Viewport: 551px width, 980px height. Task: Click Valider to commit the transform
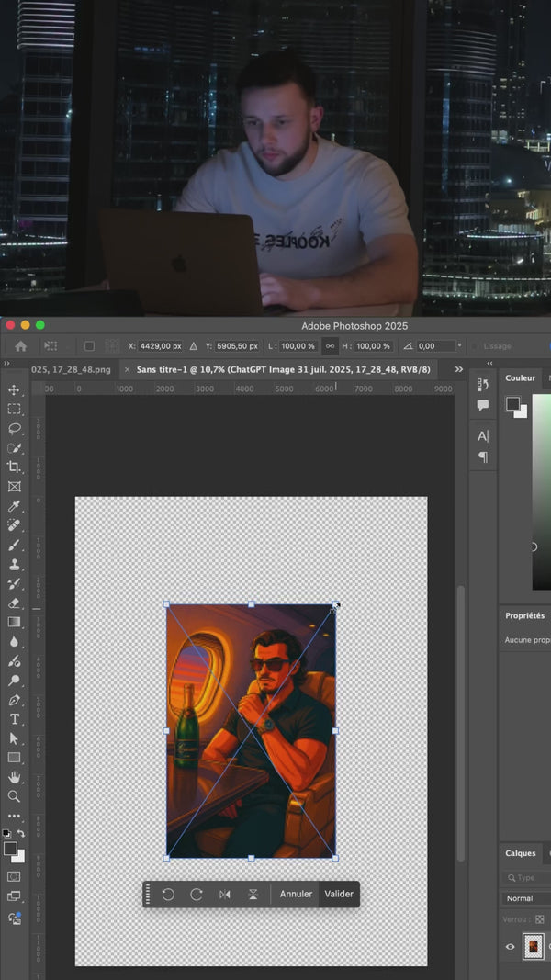coord(339,894)
